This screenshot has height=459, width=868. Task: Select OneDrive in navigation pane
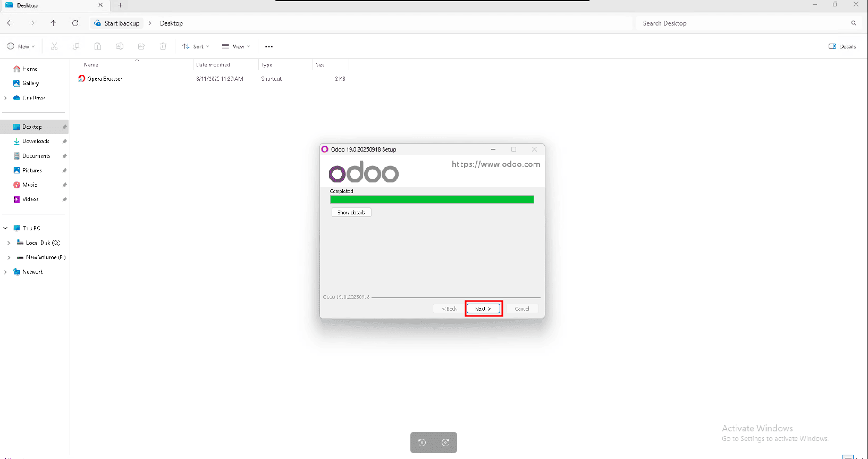[33, 98]
